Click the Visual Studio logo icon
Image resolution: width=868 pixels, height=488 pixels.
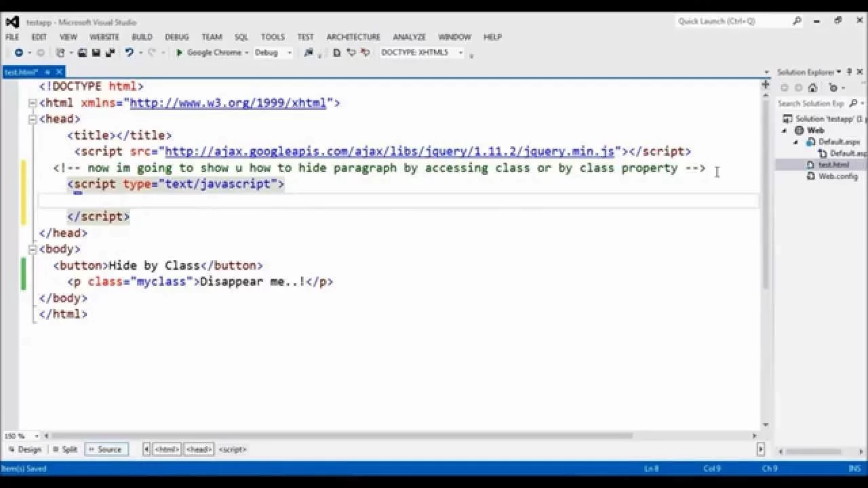pyautogui.click(x=12, y=22)
